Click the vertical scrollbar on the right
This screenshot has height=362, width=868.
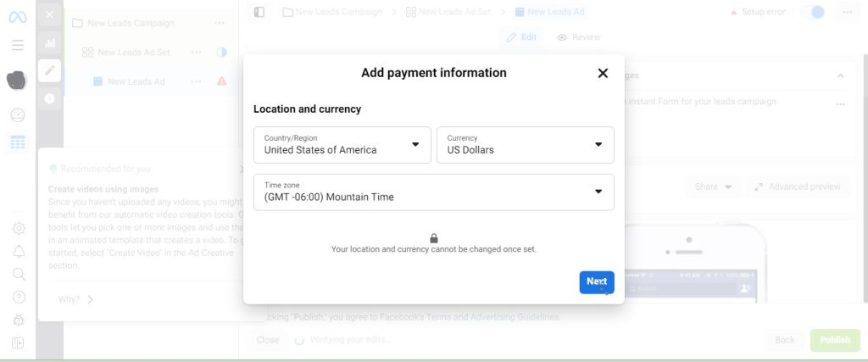click(865, 177)
